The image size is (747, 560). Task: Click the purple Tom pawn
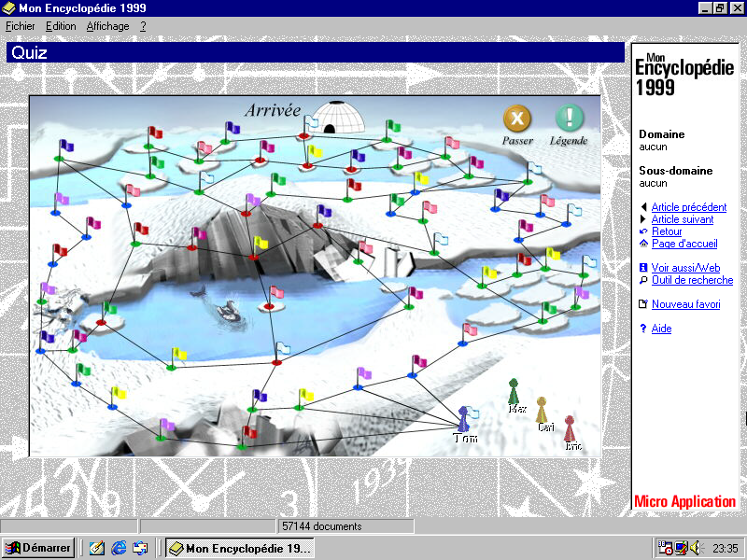463,419
